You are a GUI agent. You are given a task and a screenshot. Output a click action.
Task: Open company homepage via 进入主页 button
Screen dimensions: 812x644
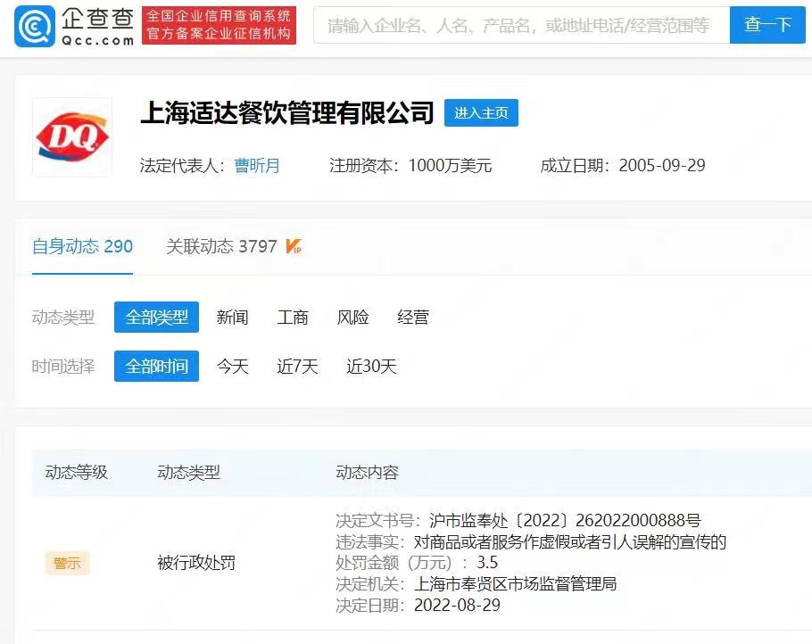click(481, 113)
